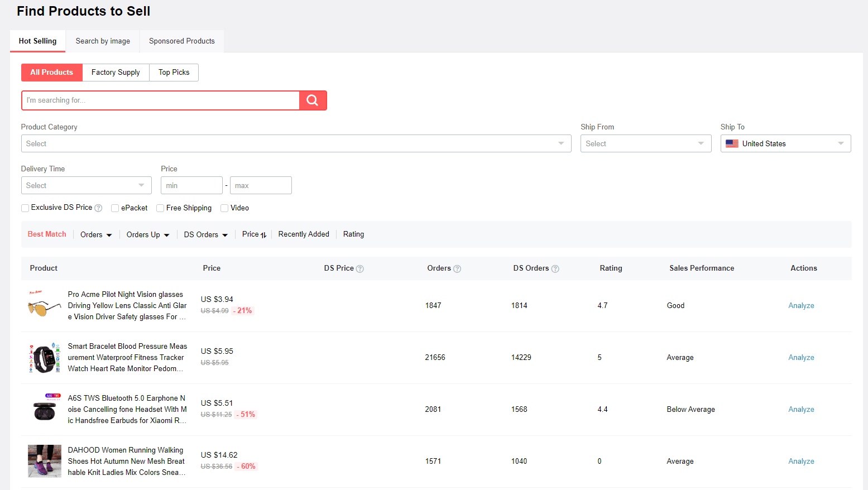This screenshot has height=490, width=868.
Task: Click the minimum price input field
Action: coord(191,185)
